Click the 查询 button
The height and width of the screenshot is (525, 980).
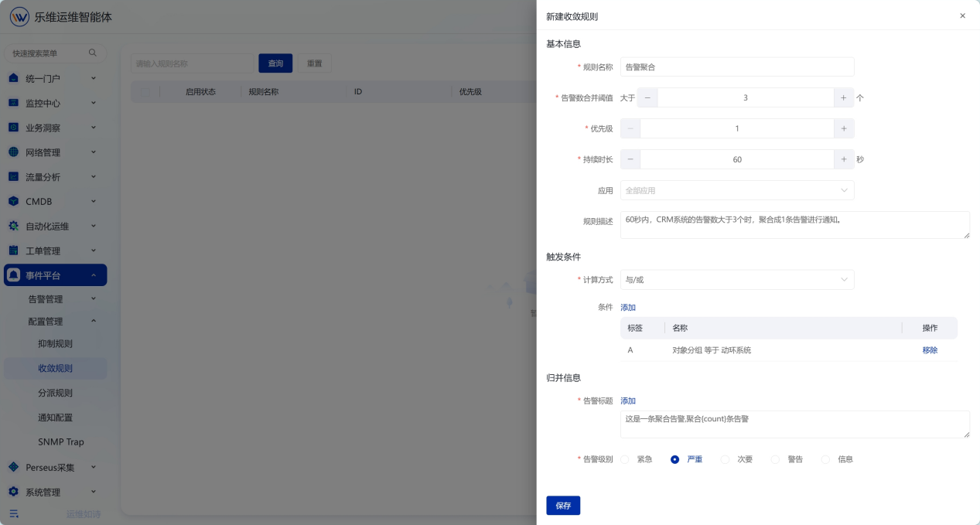(275, 63)
